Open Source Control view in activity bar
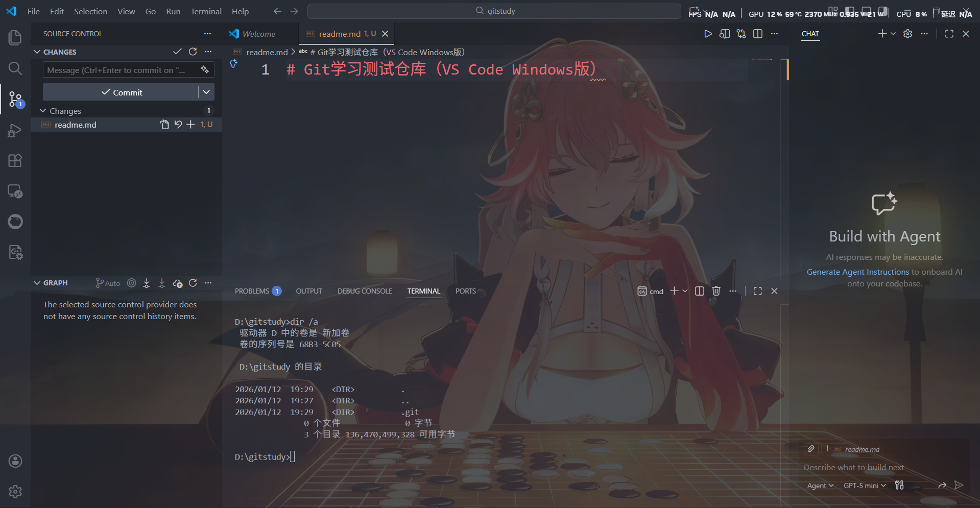Viewport: 980px width, 508px height. click(15, 99)
